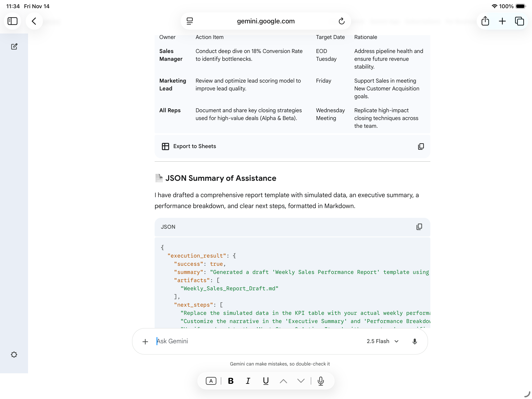The image size is (532, 399).
Task: Collapse the sidebar panel
Action: (x=12, y=21)
